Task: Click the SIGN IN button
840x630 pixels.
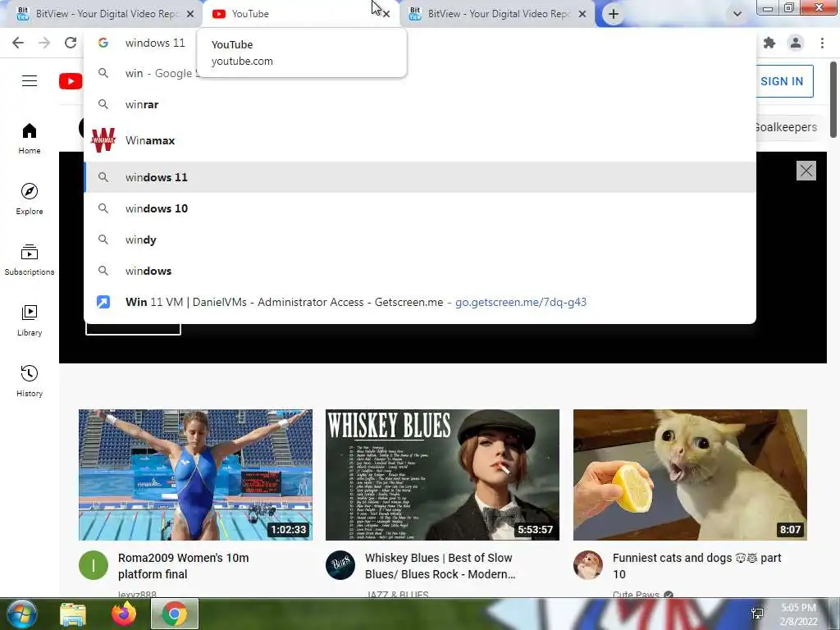Action: tap(783, 81)
